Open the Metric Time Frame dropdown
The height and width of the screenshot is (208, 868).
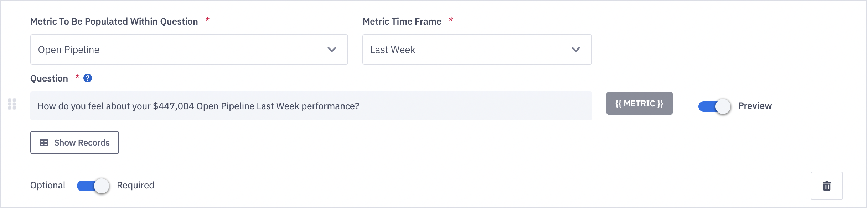click(x=477, y=50)
